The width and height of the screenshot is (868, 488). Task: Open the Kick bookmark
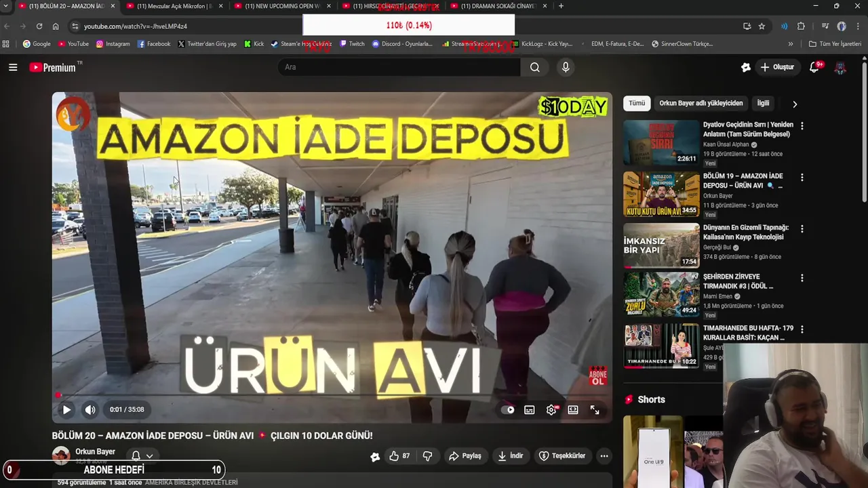pos(254,44)
